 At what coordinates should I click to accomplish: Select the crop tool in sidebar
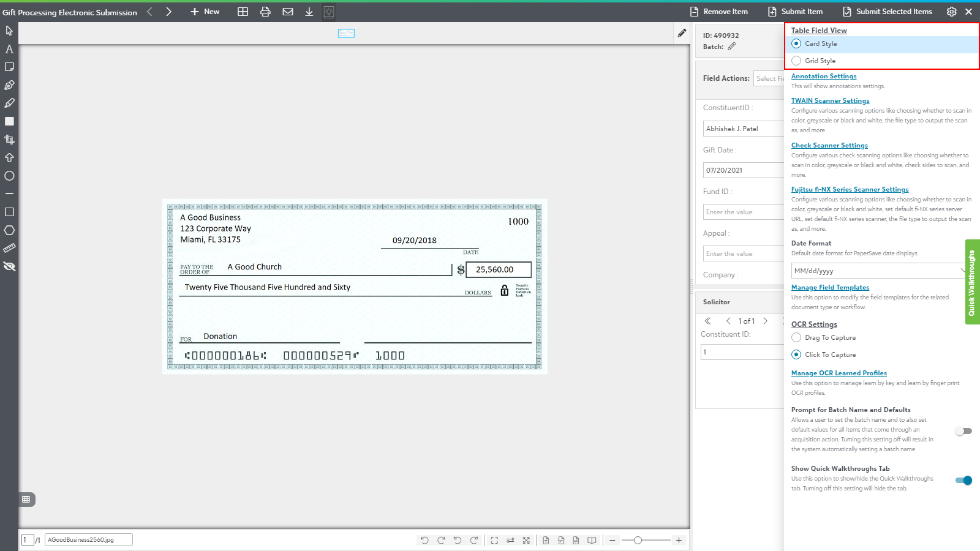click(9, 140)
